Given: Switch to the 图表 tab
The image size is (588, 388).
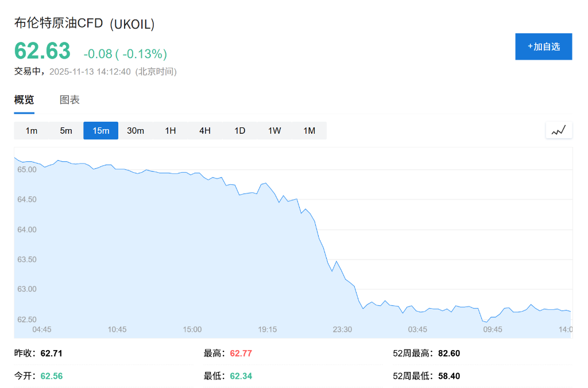Looking at the screenshot, I should click(69, 99).
